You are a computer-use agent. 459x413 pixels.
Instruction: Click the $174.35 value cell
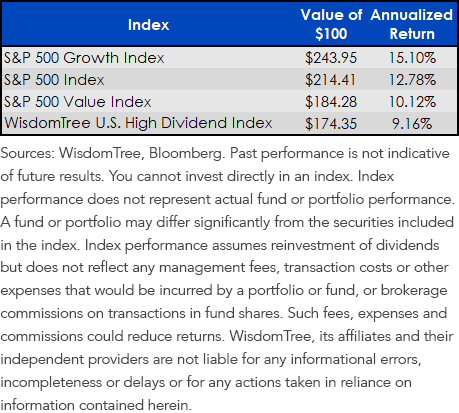331,124
